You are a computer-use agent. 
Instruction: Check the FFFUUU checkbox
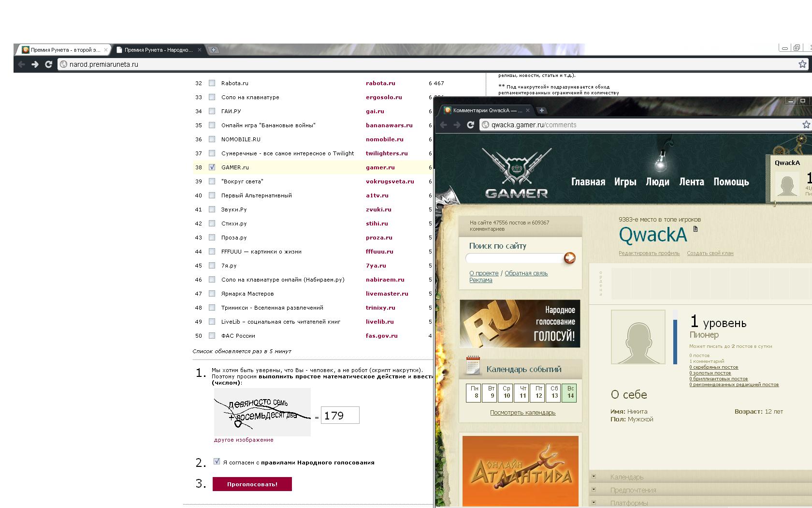212,252
